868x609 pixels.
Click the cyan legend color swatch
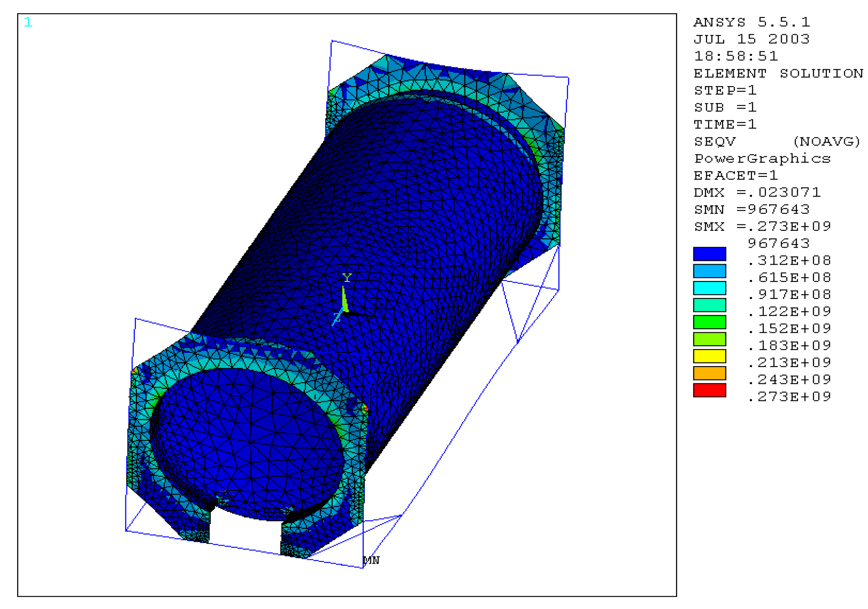coord(709,288)
